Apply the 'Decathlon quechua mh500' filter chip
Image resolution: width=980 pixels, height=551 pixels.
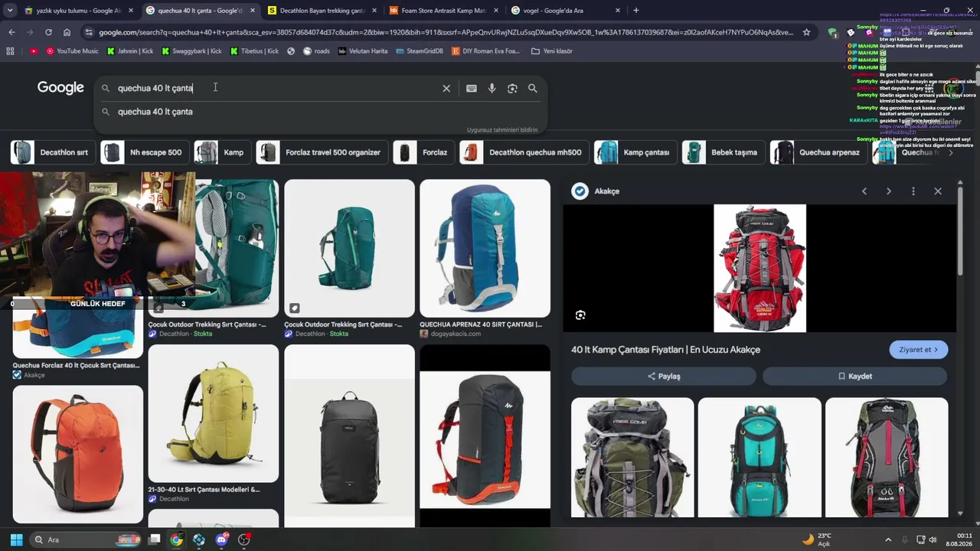[x=524, y=152]
